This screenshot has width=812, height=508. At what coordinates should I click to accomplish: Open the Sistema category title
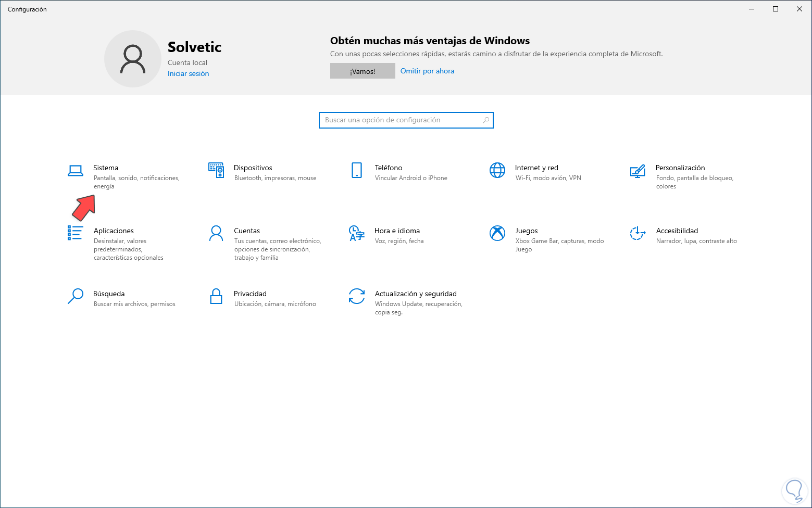click(106, 168)
